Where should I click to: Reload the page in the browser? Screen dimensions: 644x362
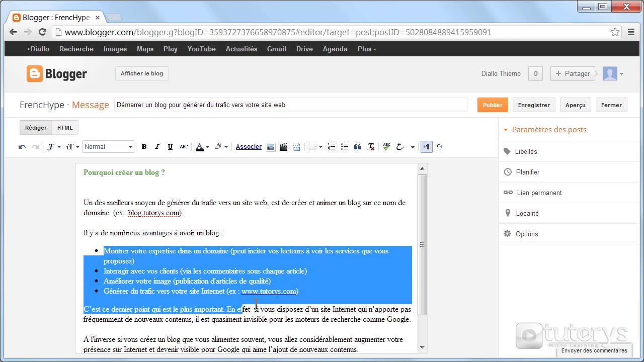(42, 32)
